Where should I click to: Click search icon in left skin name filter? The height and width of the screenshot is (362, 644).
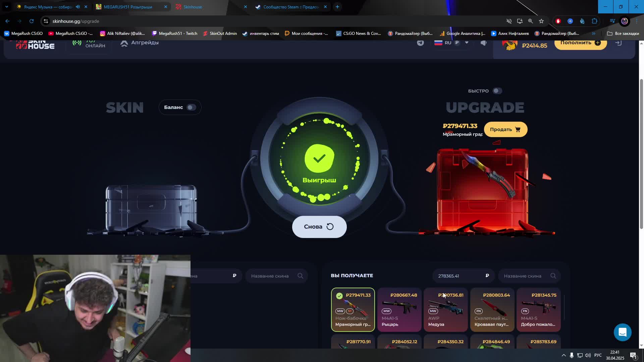click(300, 276)
